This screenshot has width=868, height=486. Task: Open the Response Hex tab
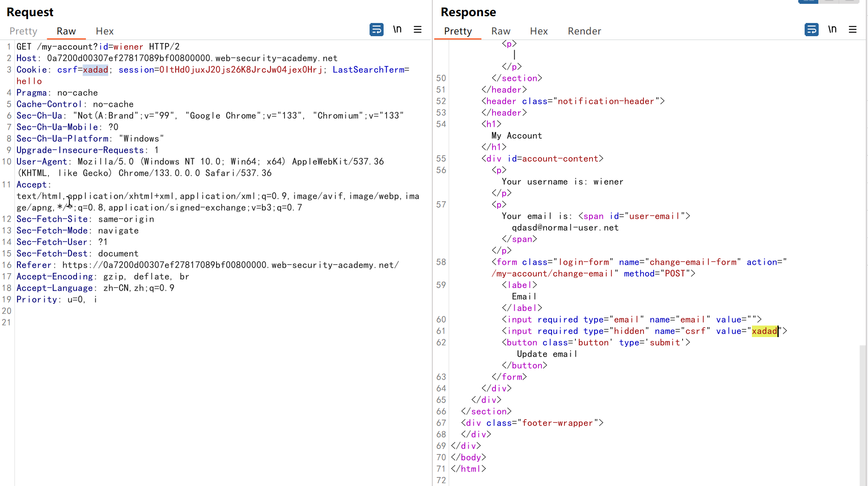tap(539, 31)
